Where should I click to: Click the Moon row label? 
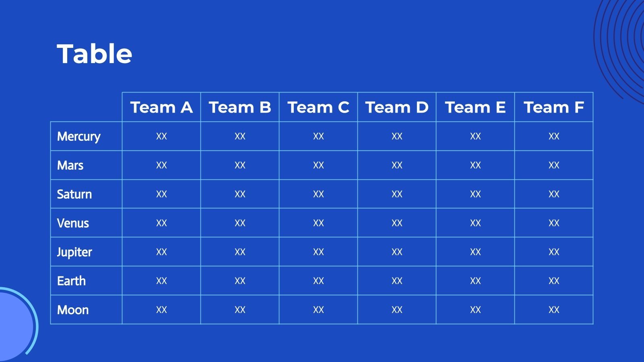[73, 310]
